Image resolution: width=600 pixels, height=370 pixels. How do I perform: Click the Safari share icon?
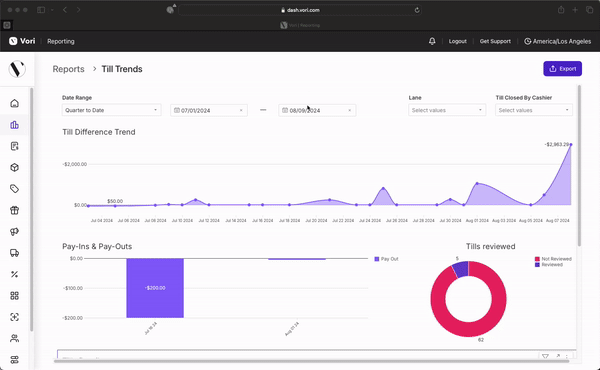pyautogui.click(x=561, y=10)
